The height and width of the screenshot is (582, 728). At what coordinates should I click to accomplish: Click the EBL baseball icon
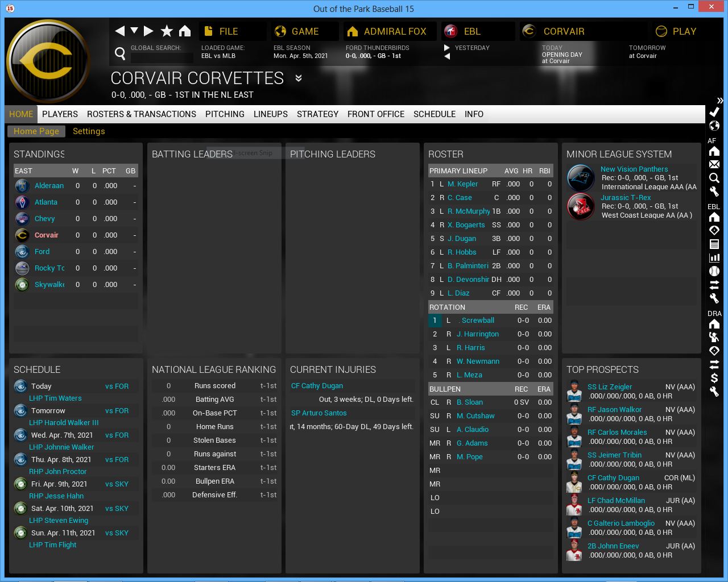tap(714, 271)
